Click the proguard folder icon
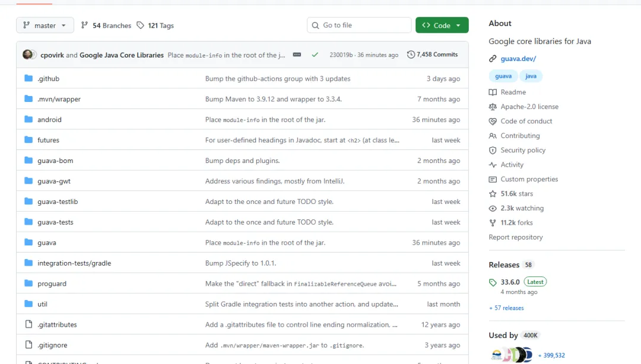Screen dimensions: 641x364 pyautogui.click(x=28, y=283)
